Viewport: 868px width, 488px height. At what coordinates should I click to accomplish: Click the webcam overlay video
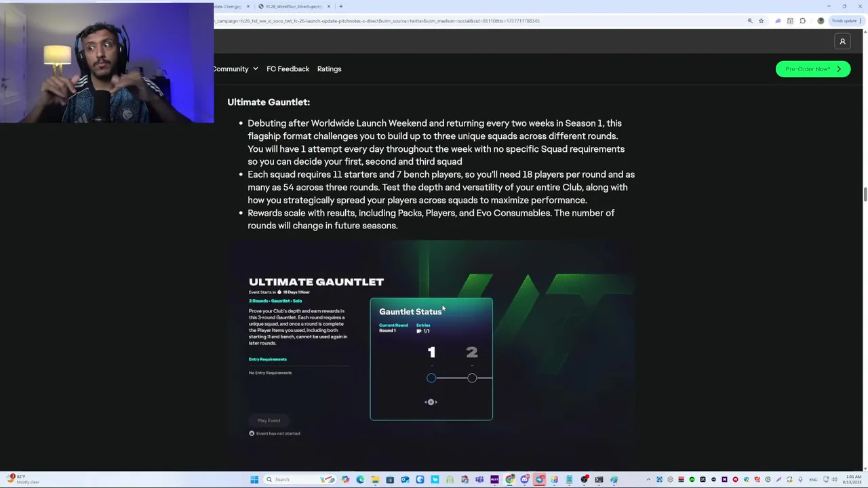(106, 62)
